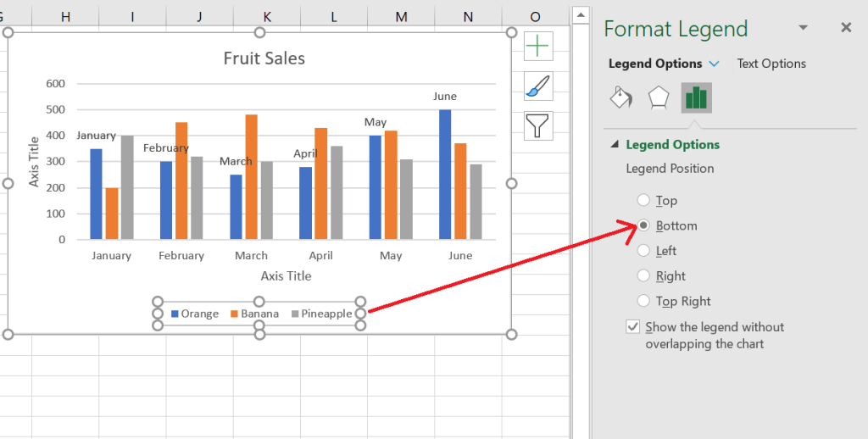This screenshot has height=439, width=868.
Task: Select column L header
Action: click(334, 17)
